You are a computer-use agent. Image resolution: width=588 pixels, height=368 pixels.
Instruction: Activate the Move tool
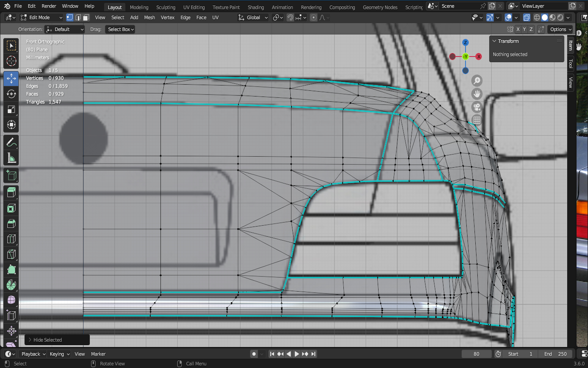(x=11, y=78)
